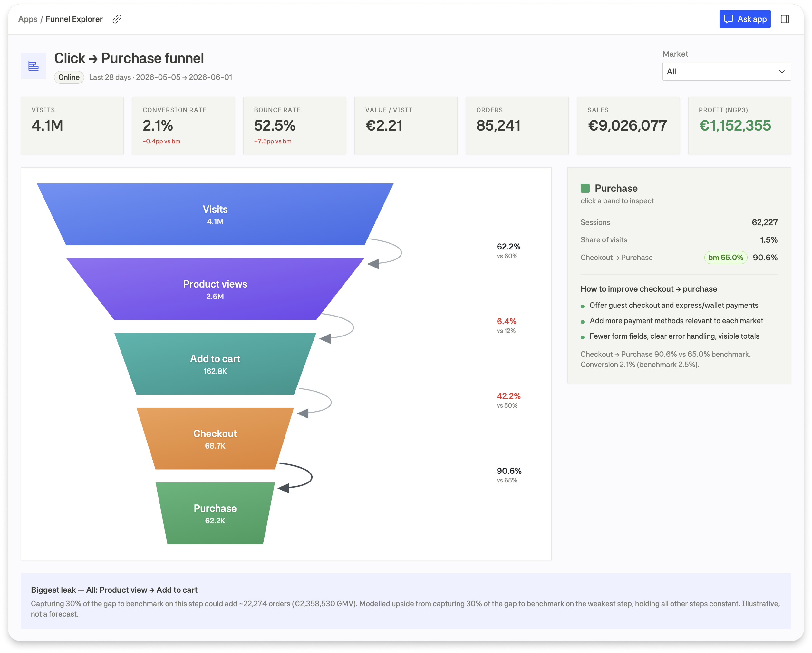Viewport: 812px width, 653px height.
Task: Click the Online status badge
Action: click(x=69, y=77)
